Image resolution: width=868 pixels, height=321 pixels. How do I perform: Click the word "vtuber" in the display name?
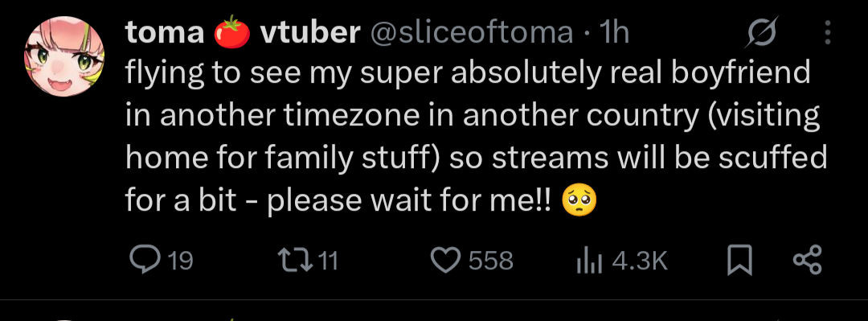(x=310, y=33)
